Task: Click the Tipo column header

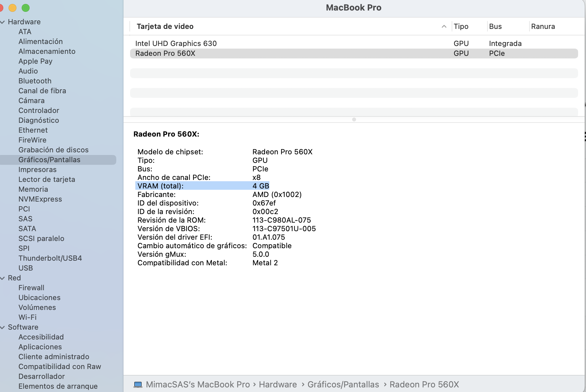Action: tap(461, 27)
